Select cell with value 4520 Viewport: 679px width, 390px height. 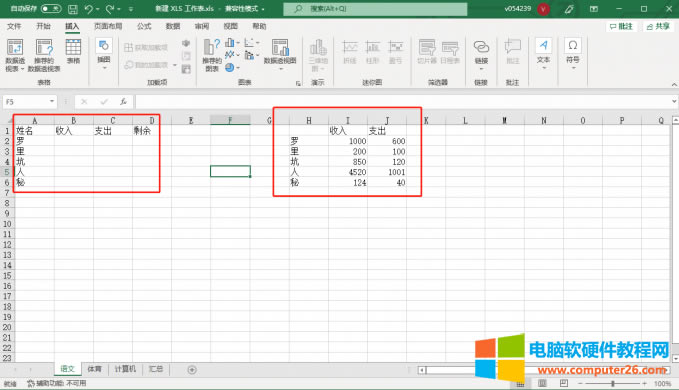coord(348,172)
